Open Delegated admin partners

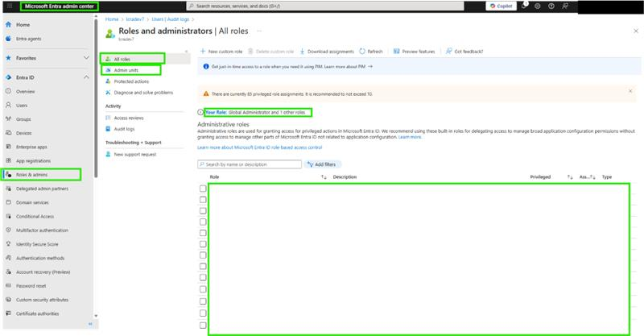coord(42,189)
